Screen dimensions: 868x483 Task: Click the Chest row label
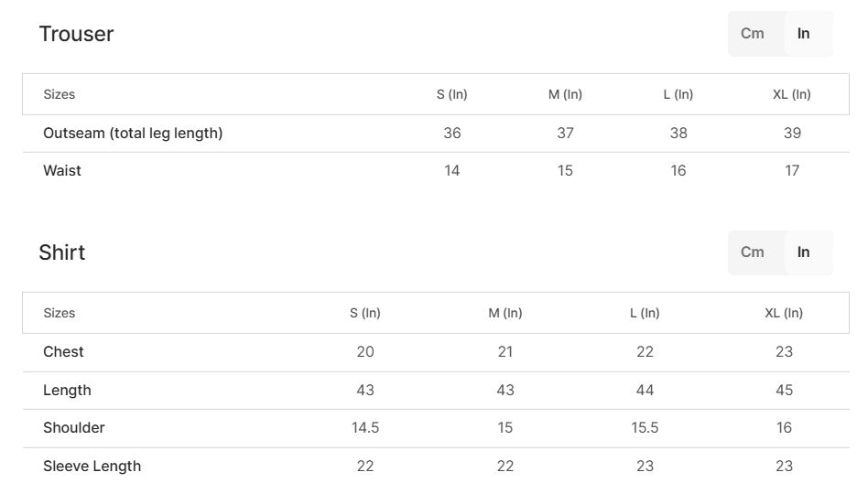click(63, 352)
